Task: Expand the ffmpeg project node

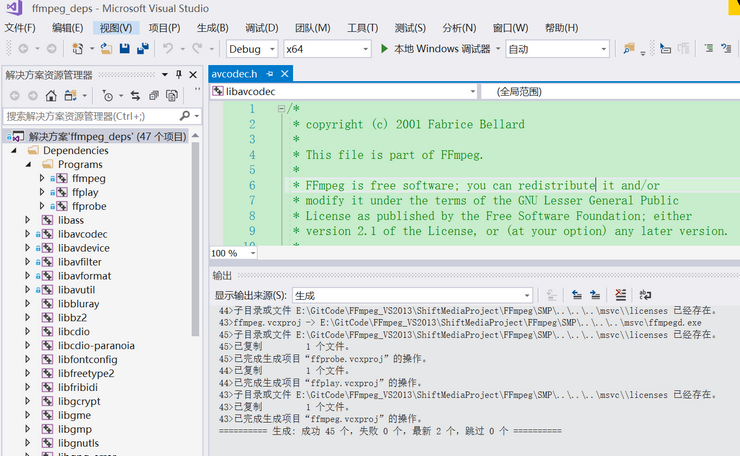Action: [42, 178]
